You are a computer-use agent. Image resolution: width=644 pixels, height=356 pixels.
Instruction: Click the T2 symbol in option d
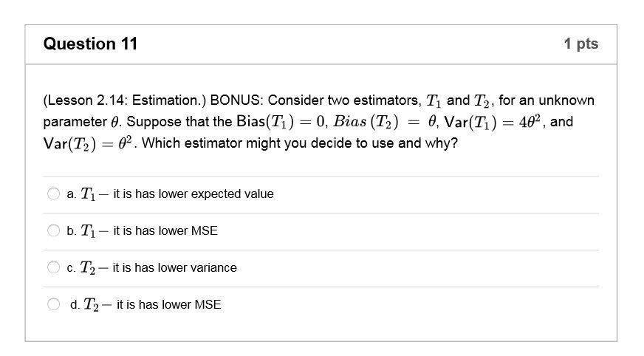(x=91, y=304)
